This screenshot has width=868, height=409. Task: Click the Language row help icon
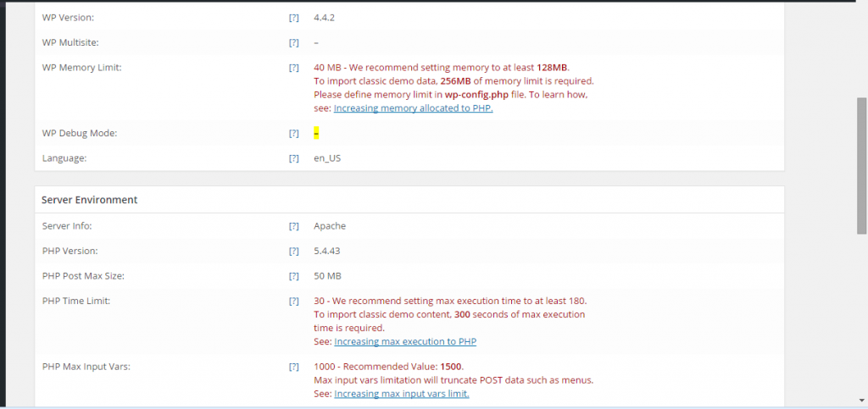point(293,158)
